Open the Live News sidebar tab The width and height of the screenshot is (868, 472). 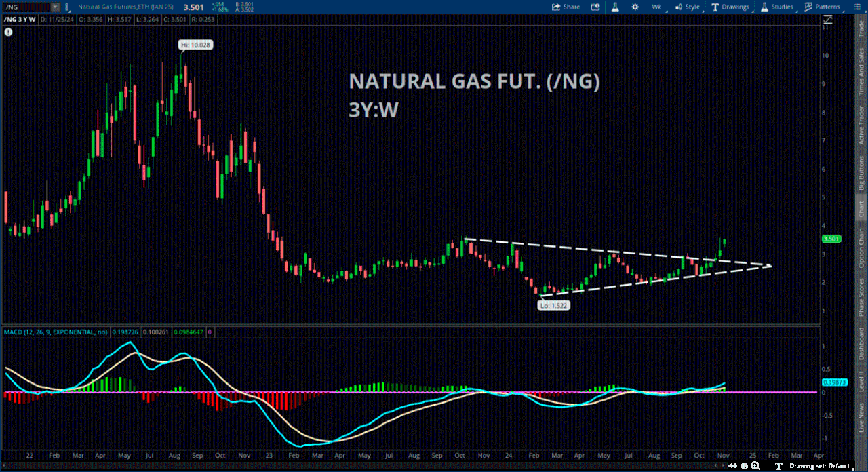click(861, 420)
